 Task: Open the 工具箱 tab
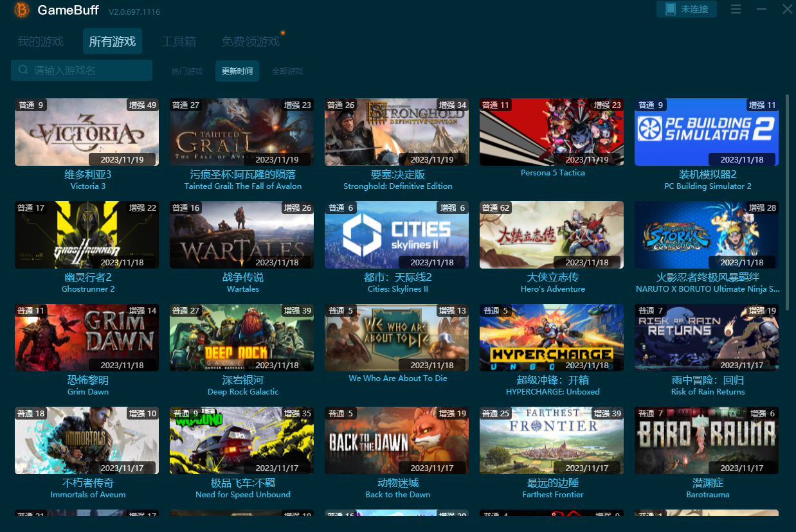click(x=179, y=42)
